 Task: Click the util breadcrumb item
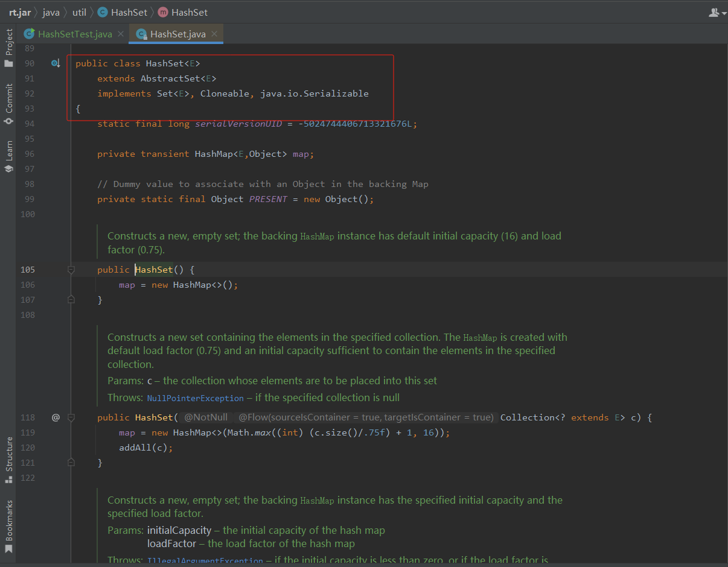pyautogui.click(x=79, y=12)
